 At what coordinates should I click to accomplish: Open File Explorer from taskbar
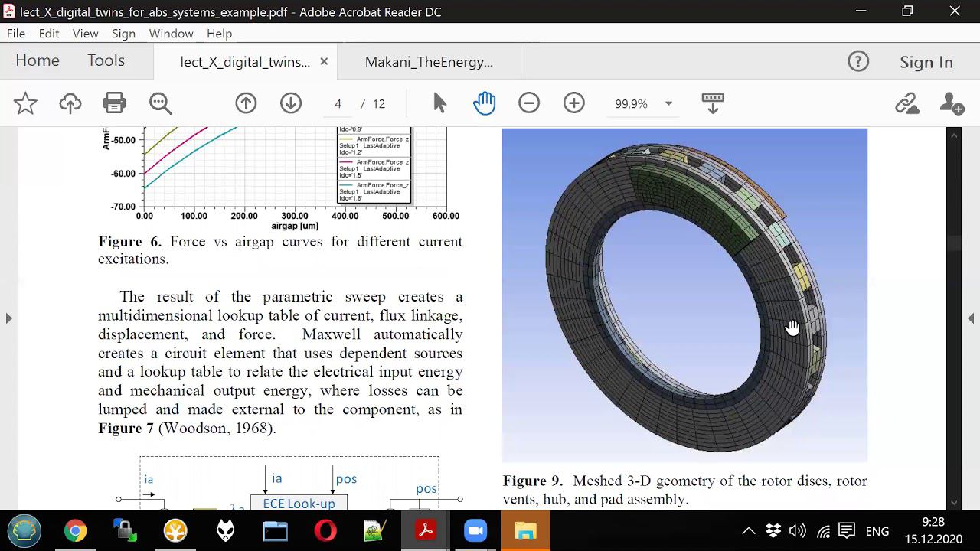tap(525, 531)
